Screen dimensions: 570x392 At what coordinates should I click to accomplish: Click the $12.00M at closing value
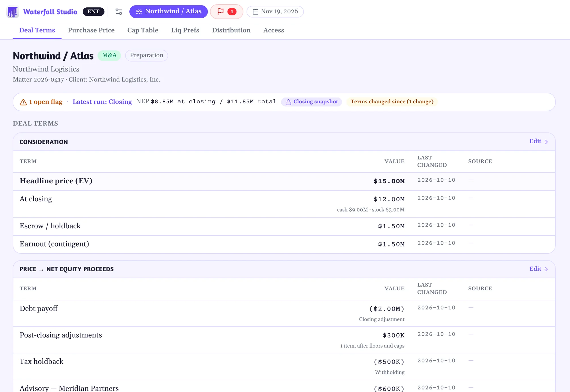pos(389,199)
